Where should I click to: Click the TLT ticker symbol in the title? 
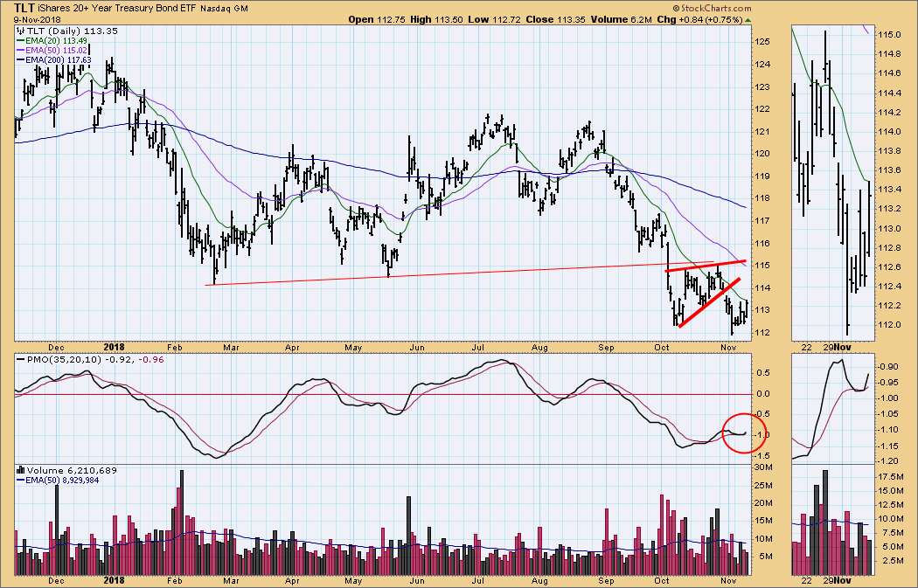pos(24,8)
